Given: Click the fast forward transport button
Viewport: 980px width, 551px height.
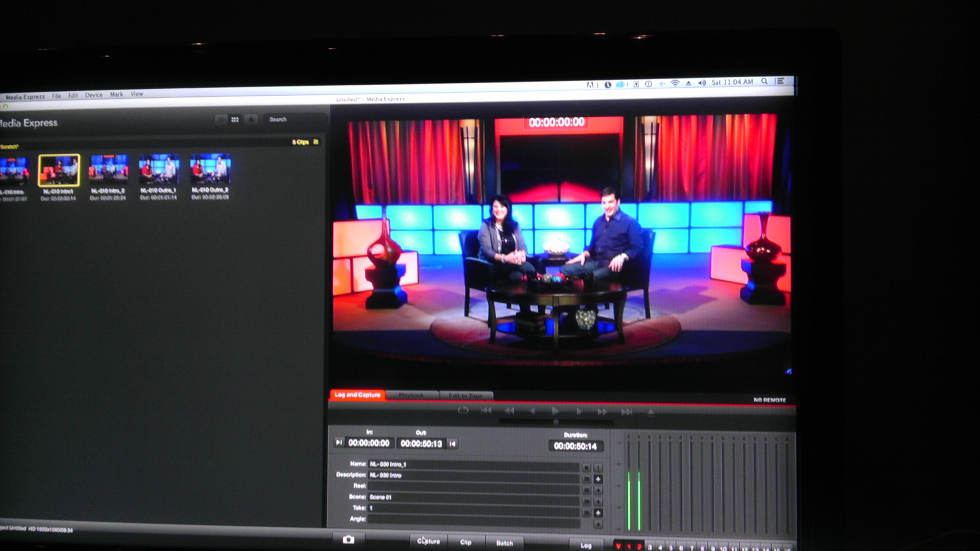Looking at the screenshot, I should pyautogui.click(x=602, y=412).
